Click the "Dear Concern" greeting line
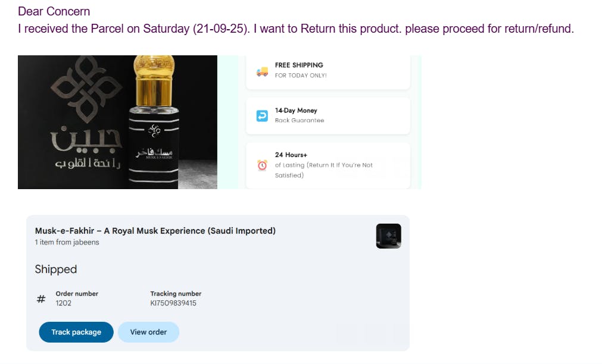Viewport: 602px width, 364px height. tap(54, 11)
